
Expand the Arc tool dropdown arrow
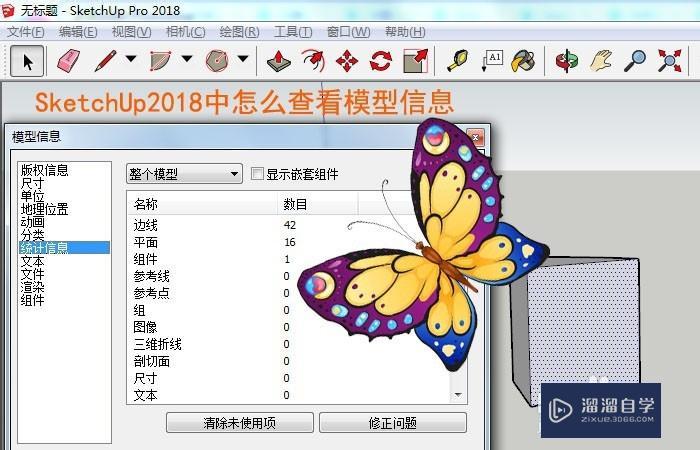(187, 58)
